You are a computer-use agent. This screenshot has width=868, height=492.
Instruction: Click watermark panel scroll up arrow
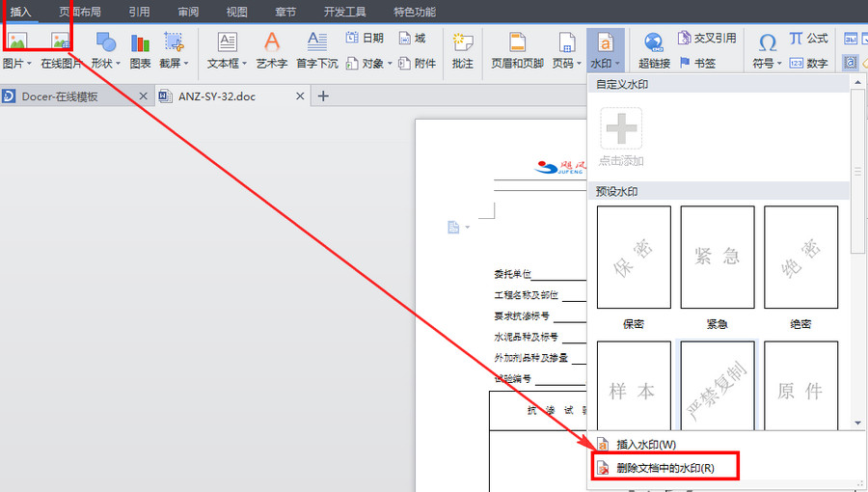(x=857, y=82)
